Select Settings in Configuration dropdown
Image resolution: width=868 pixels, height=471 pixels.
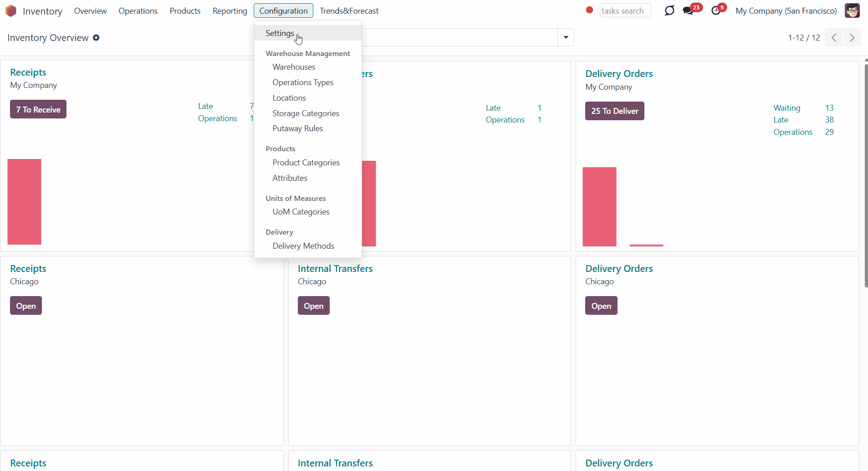(x=308, y=33)
